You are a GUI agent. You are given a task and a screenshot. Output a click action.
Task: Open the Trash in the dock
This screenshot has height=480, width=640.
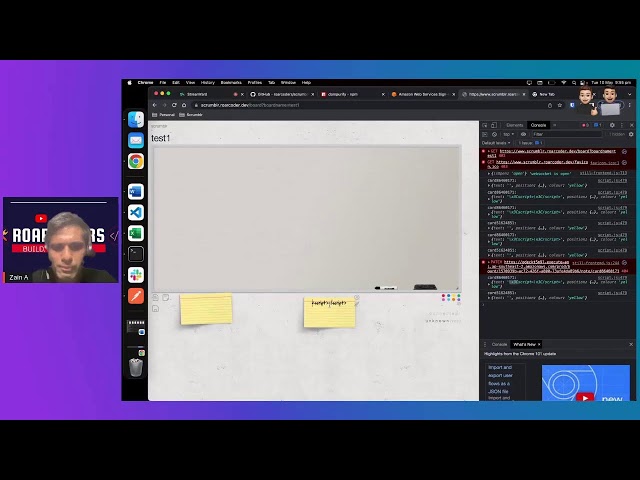point(136,367)
